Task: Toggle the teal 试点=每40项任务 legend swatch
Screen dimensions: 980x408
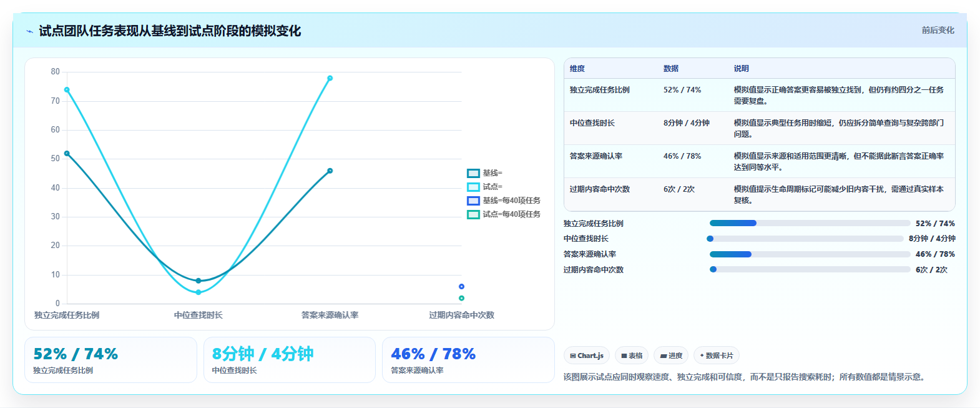Action: pyautogui.click(x=473, y=214)
